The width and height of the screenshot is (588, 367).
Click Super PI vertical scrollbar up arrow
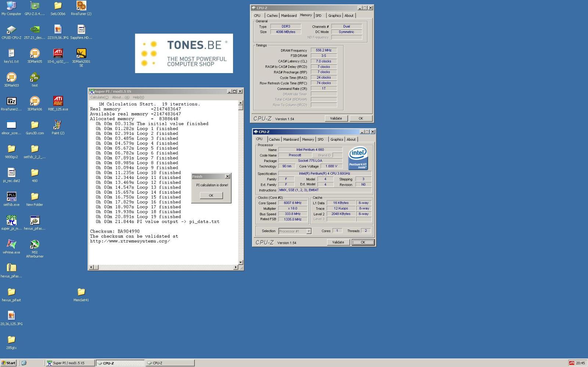[241, 103]
